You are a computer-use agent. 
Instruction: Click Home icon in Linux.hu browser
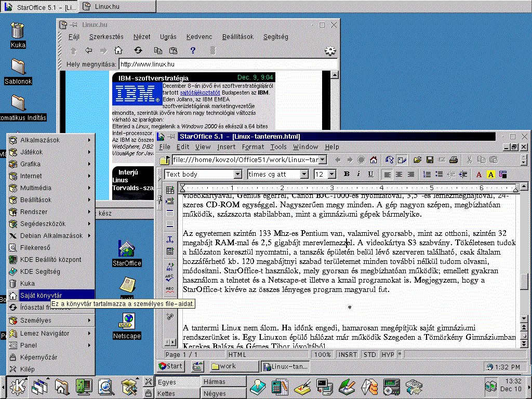(x=118, y=50)
